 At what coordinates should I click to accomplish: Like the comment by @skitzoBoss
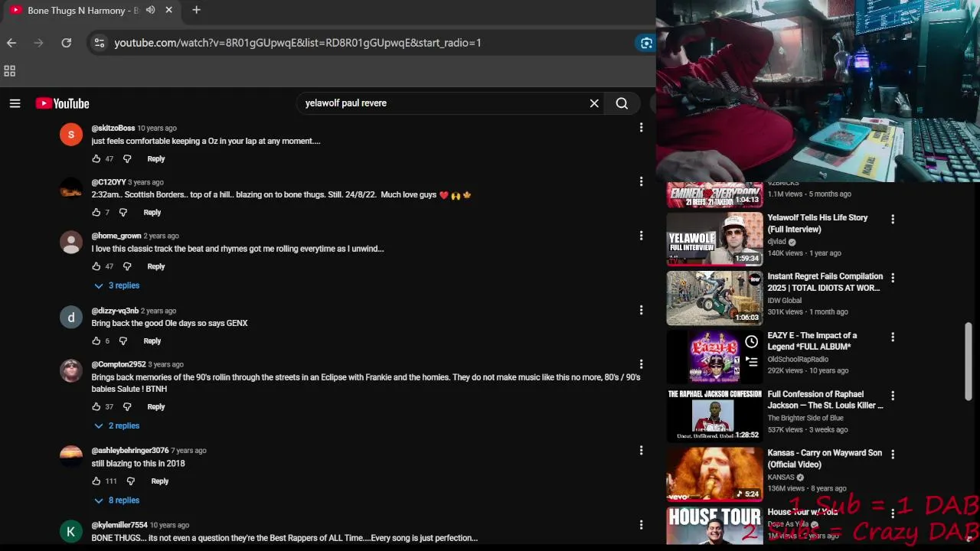click(x=96, y=158)
